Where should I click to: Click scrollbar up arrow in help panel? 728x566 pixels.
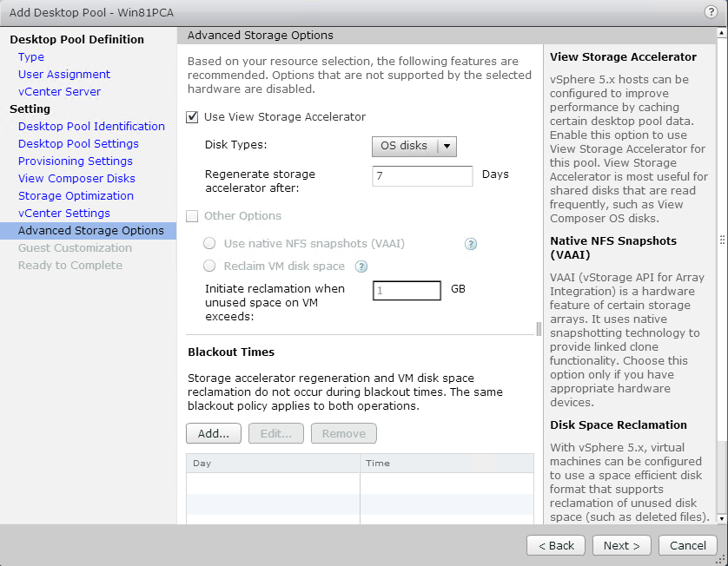(x=722, y=33)
